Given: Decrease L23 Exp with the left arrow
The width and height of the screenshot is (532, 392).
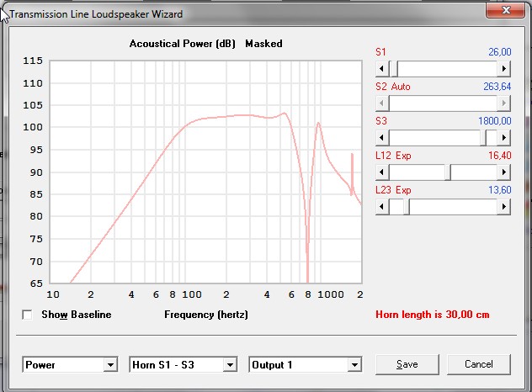Looking at the screenshot, I should pos(382,206).
